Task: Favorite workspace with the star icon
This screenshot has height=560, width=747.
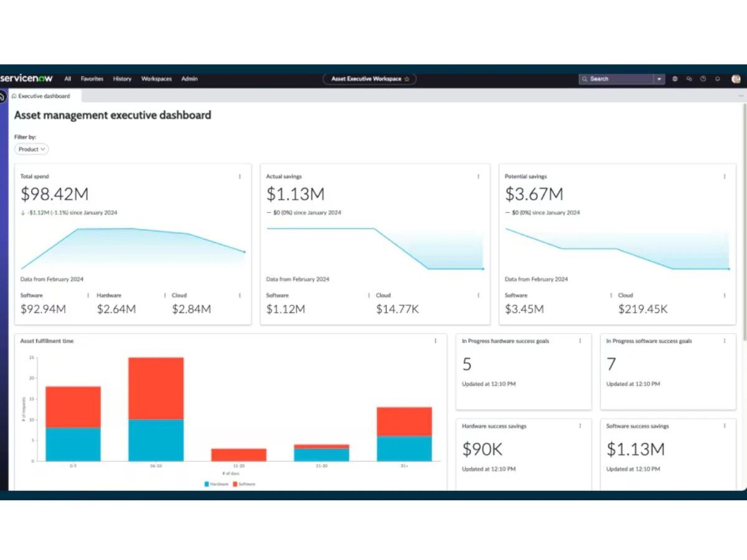Action: [x=407, y=79]
